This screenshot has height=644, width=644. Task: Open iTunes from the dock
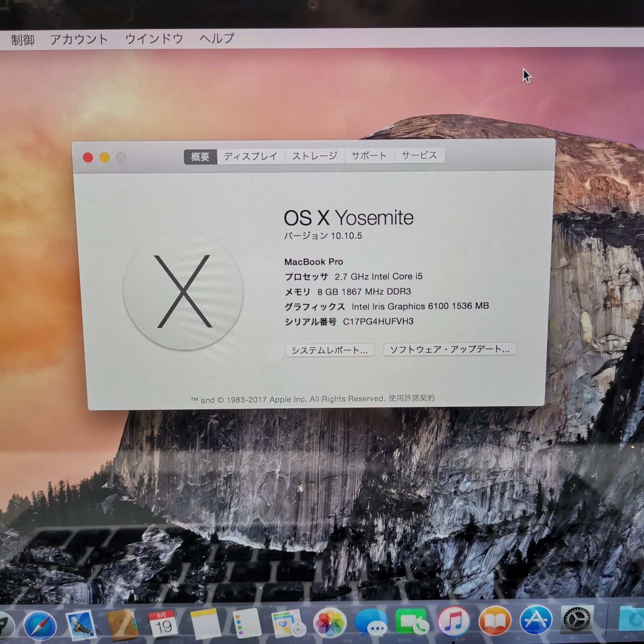454,621
